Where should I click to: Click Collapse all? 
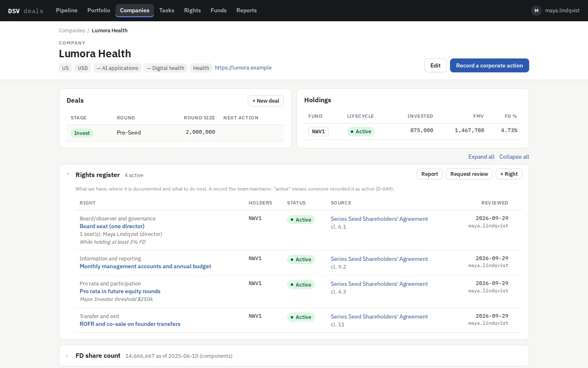point(514,157)
